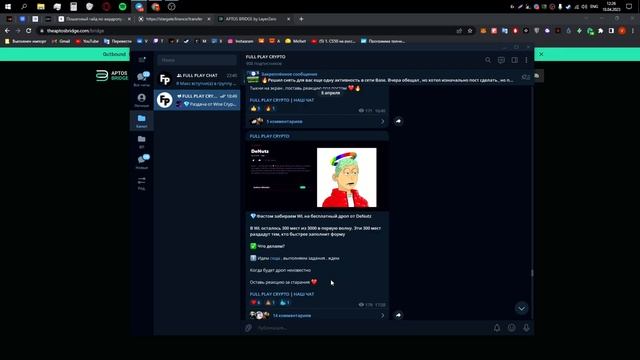Open FULL PLAY CRYPTO chat in the list

[x=197, y=100]
